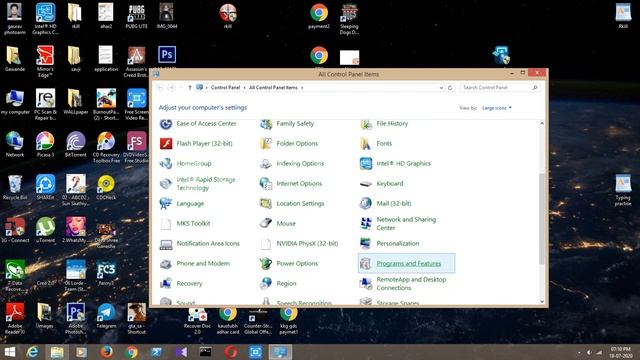Screen dimensions: 640x360
Task: Expand chevron after Control Panel breadcrumb
Action: tap(244, 88)
